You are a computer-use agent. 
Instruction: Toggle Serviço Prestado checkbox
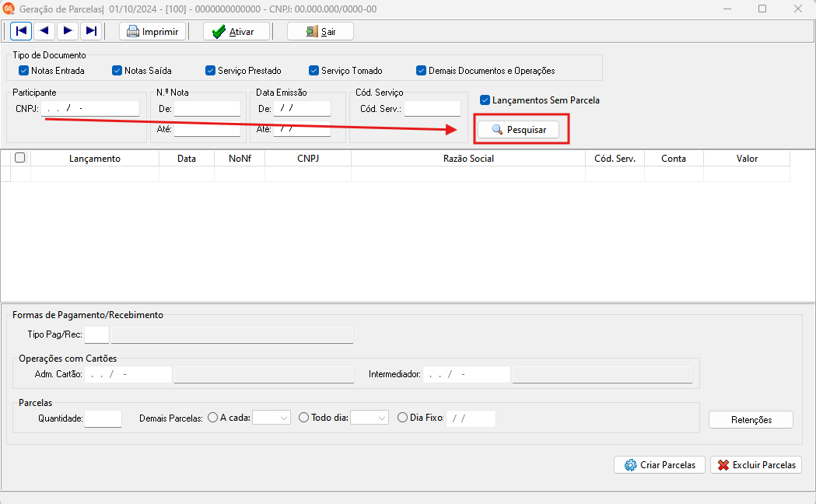click(210, 70)
